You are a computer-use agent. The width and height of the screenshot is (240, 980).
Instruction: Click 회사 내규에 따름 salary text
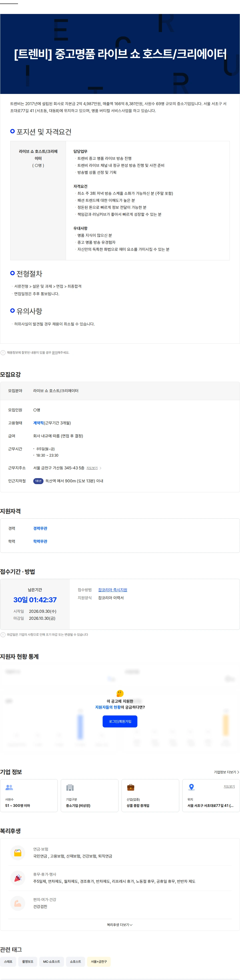[58, 436]
